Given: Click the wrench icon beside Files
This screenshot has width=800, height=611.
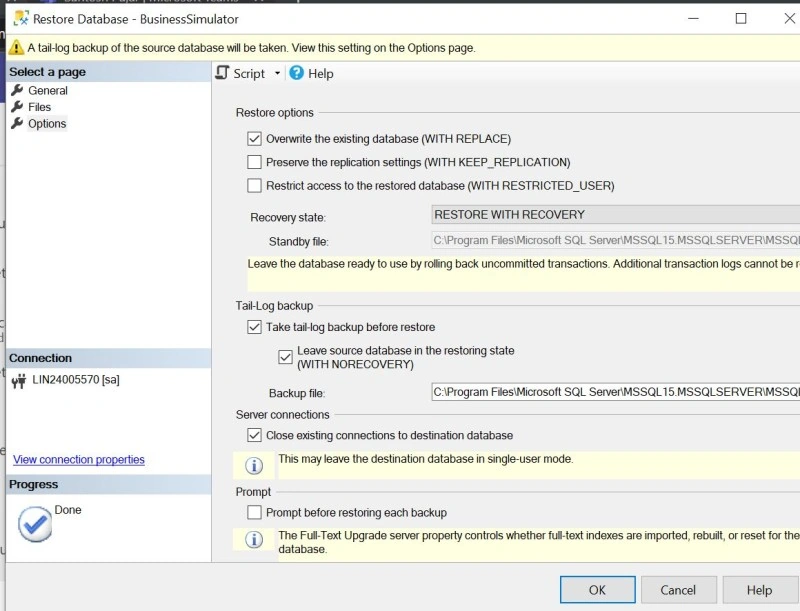Looking at the screenshot, I should (x=17, y=107).
